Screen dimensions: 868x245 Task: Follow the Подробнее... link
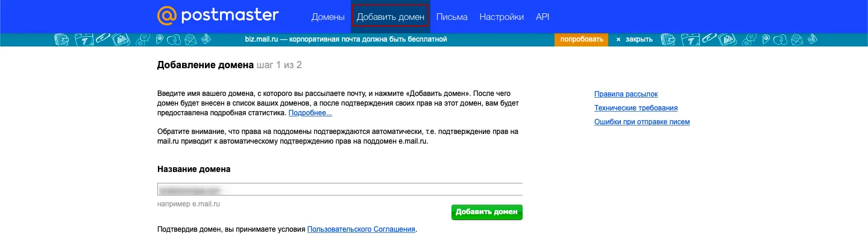pyautogui.click(x=310, y=113)
